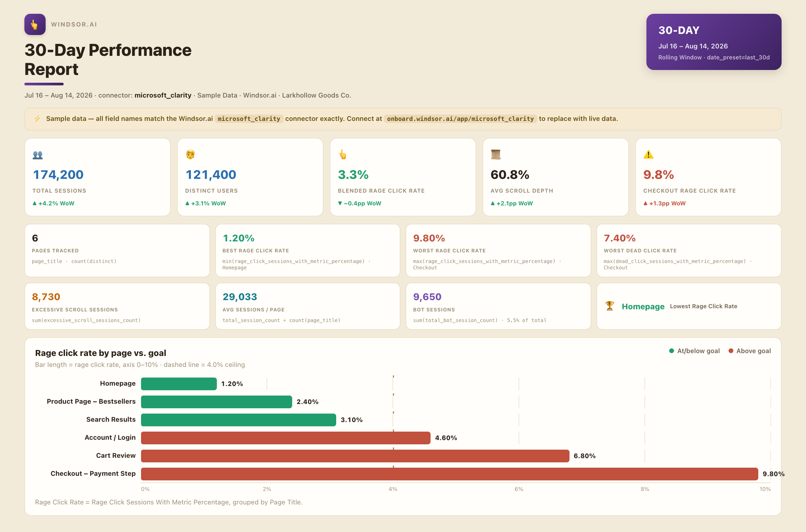Click the Jul 16 – Aug 14, 2026 badge date
The width and height of the screenshot is (806, 532).
pyautogui.click(x=693, y=46)
